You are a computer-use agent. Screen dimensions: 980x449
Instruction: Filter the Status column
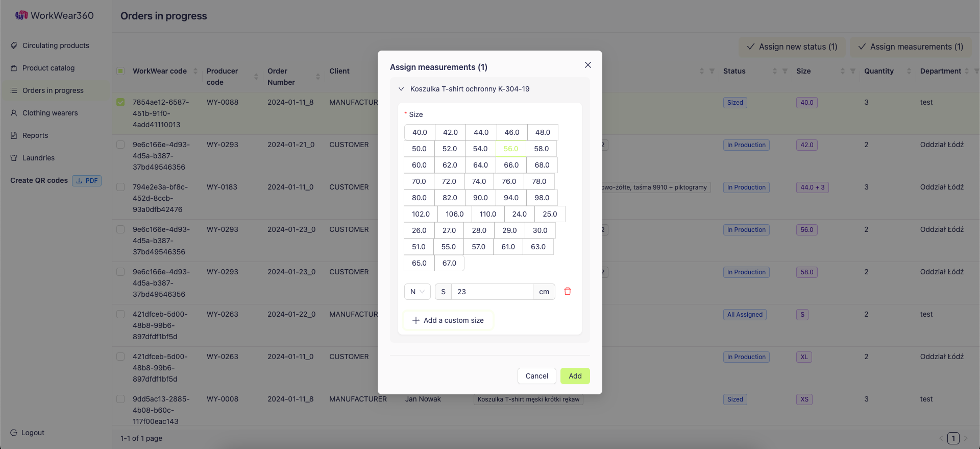coord(785,71)
